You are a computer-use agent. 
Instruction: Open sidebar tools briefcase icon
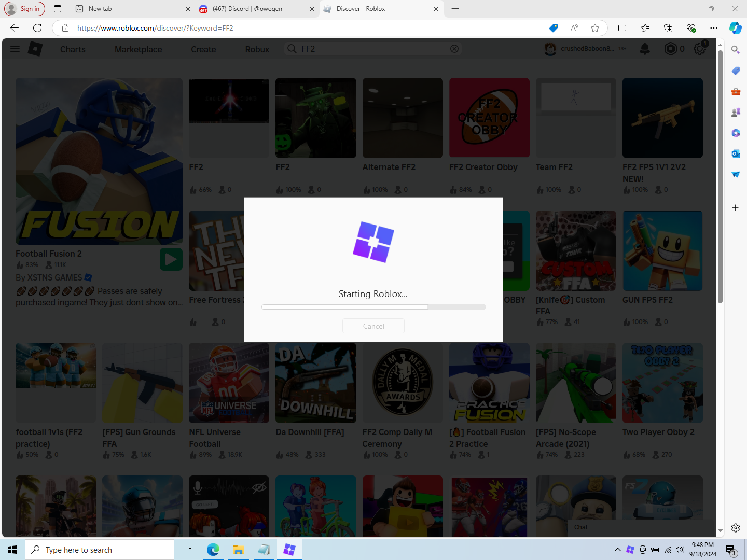point(736,91)
